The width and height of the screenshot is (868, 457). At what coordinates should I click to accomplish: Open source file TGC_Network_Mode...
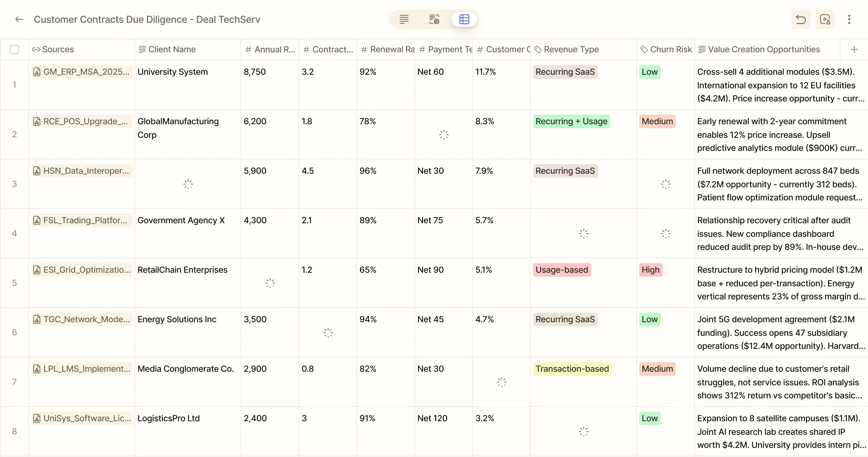coord(81,319)
